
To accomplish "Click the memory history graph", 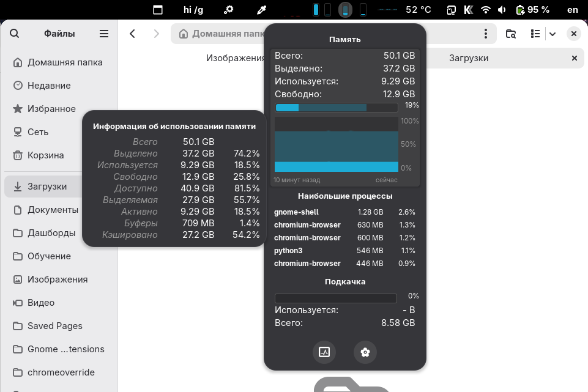I will click(x=337, y=144).
